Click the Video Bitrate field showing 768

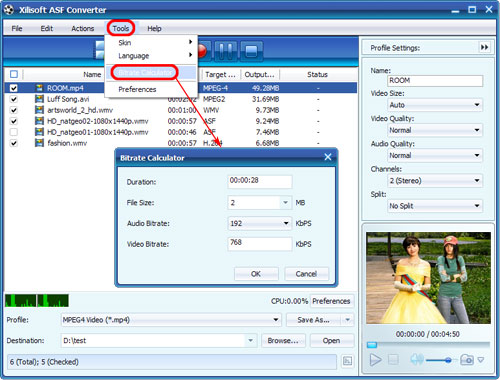260,244
